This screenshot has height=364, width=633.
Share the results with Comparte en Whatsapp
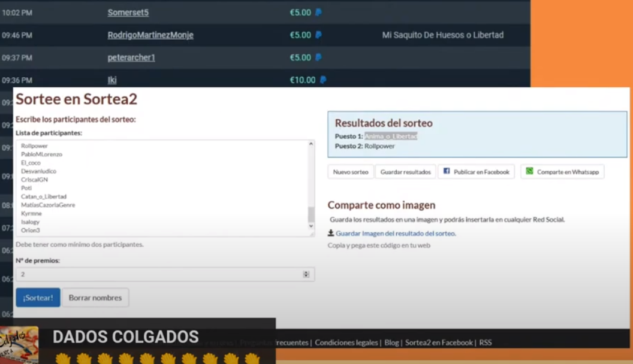(x=562, y=172)
